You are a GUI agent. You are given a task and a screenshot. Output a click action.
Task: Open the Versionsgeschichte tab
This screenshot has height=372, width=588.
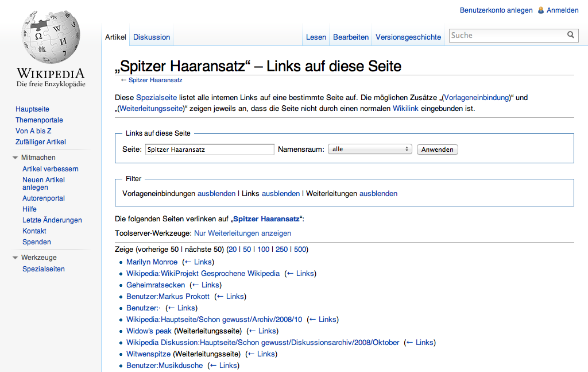click(x=408, y=37)
